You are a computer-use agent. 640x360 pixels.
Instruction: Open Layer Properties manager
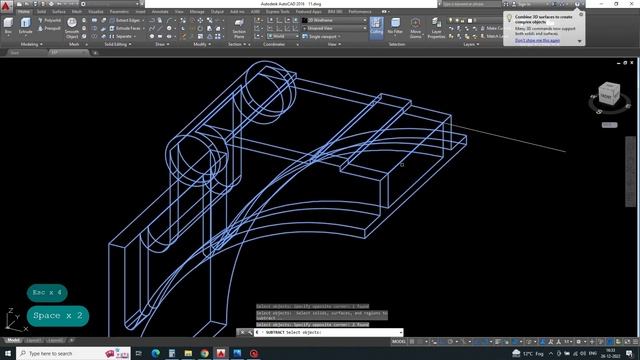pyautogui.click(x=436, y=28)
